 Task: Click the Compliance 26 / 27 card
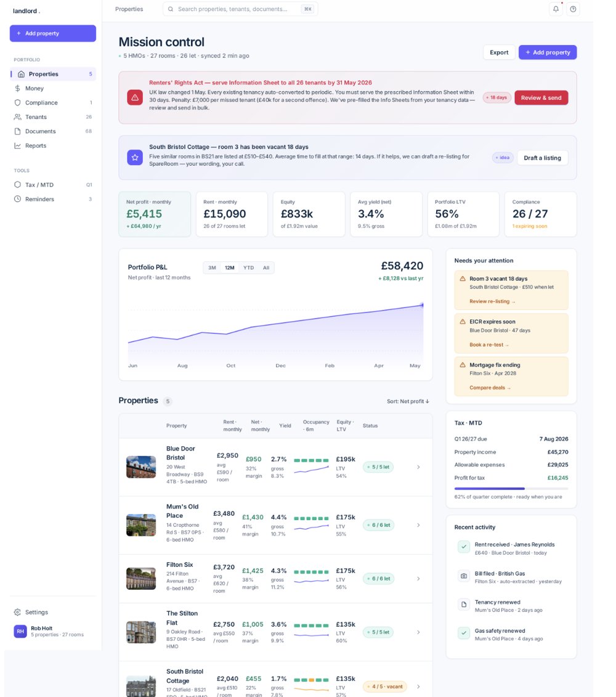540,214
